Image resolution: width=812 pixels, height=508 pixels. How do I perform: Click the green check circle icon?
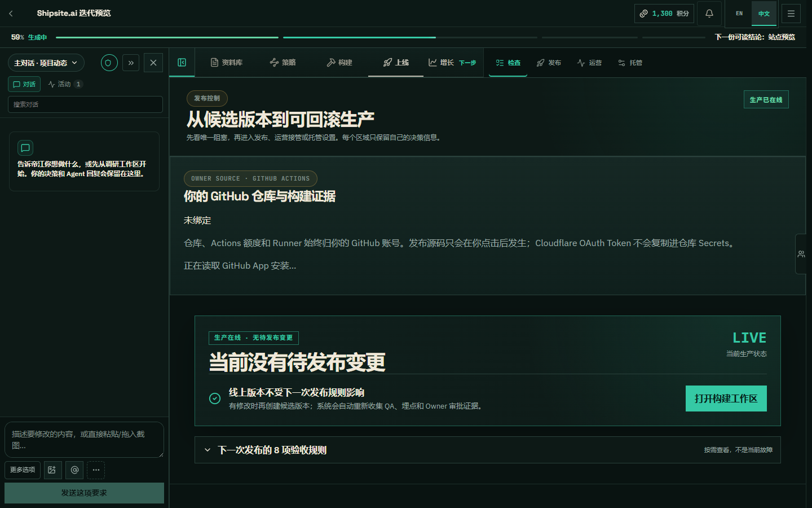(x=215, y=398)
